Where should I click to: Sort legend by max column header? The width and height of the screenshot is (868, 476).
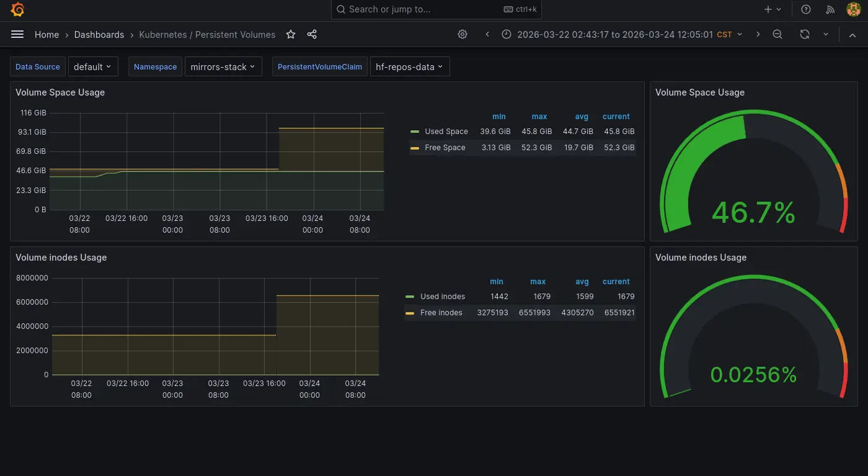[x=539, y=117]
